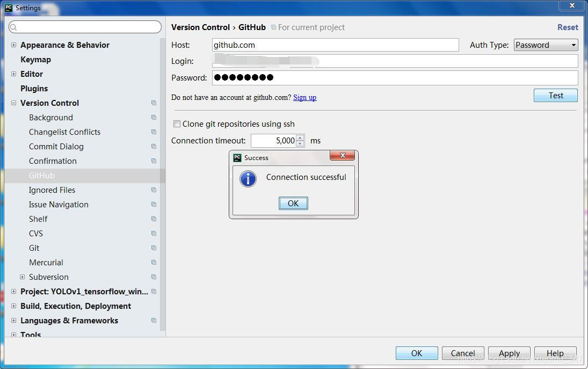Expand Appearance & Behavior section
Viewport: 588px width, 369px height.
(13, 45)
